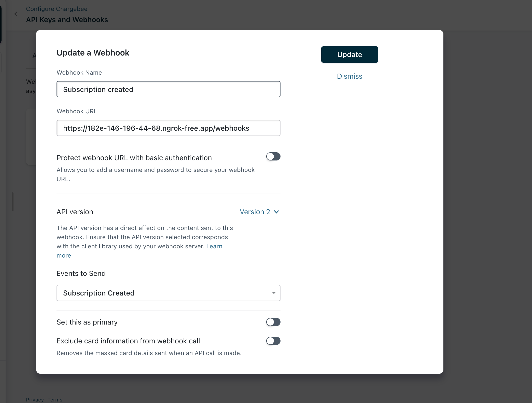532x403 pixels.
Task: Click Dismiss to close the modal
Action: [349, 76]
